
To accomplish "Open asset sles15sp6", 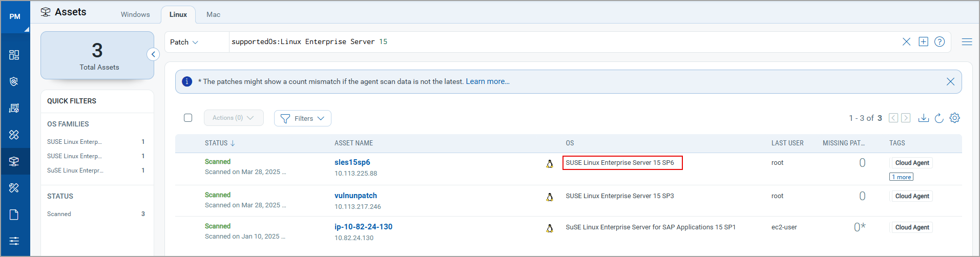I will 352,162.
